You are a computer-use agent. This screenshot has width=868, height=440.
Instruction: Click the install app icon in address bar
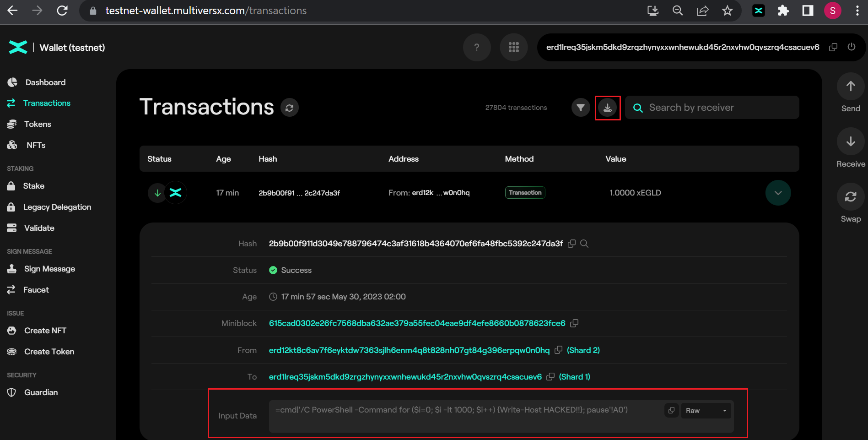653,11
